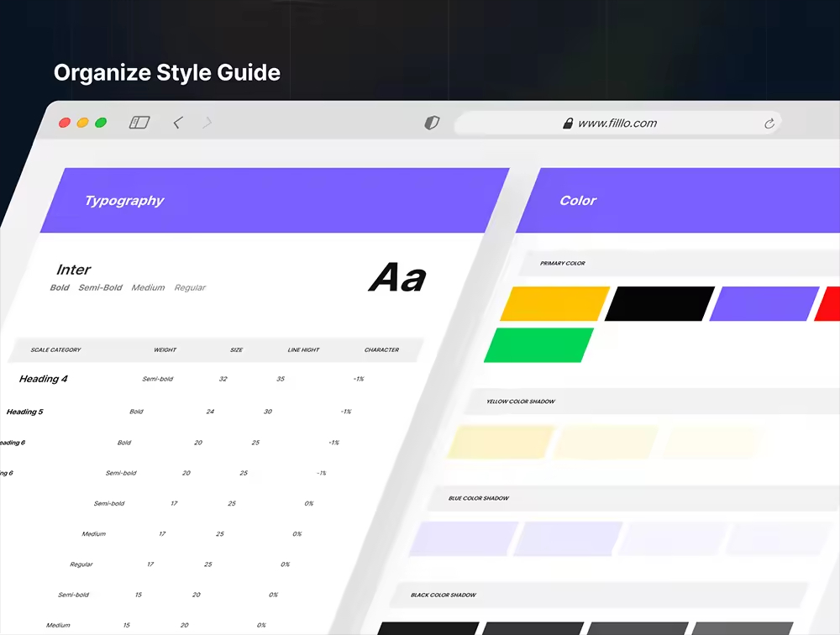Select the Heading 4 typography row

click(x=44, y=379)
